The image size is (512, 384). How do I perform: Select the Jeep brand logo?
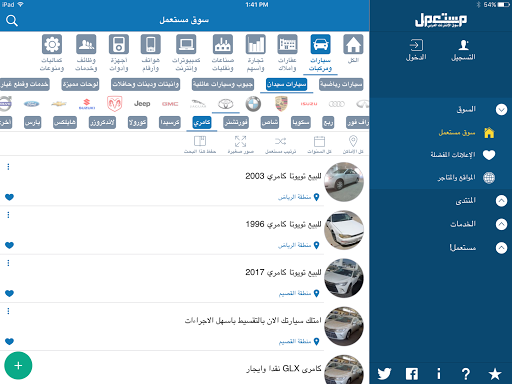pos(142,104)
